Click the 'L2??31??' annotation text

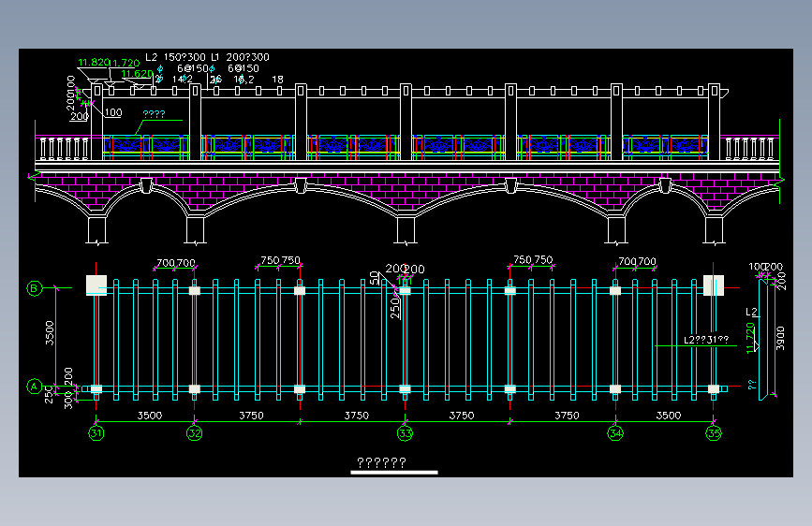pyautogui.click(x=706, y=340)
